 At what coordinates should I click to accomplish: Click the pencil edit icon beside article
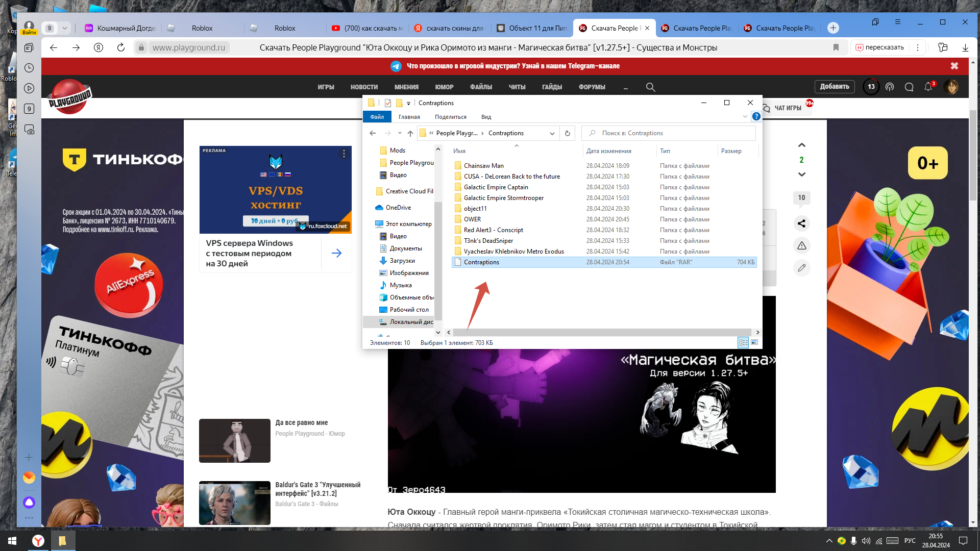pyautogui.click(x=801, y=268)
